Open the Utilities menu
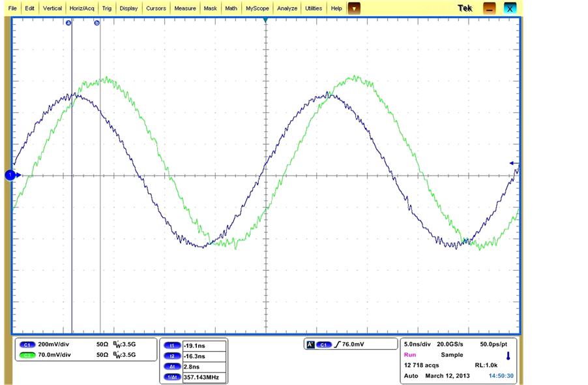 (314, 8)
